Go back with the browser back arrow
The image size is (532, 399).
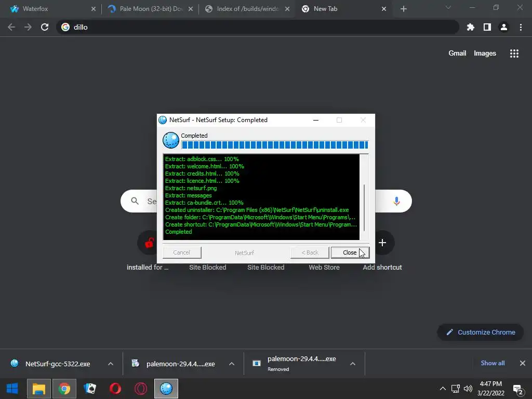(x=11, y=27)
